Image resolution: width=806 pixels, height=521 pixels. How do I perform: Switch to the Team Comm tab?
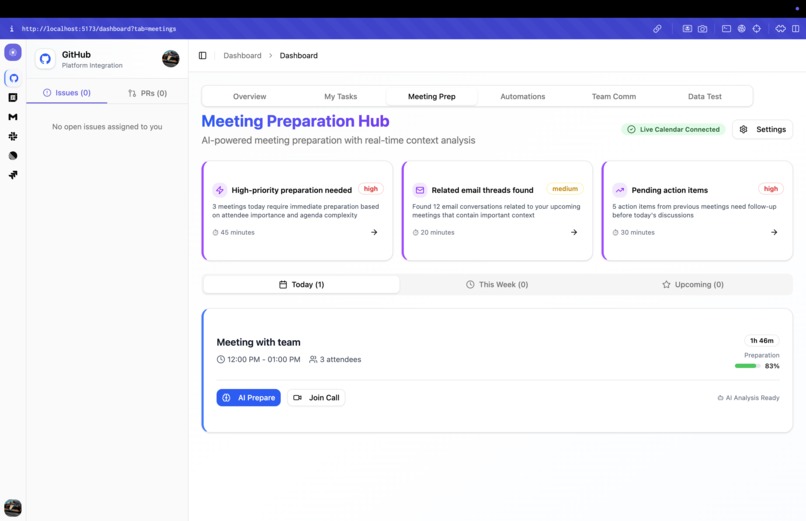pos(614,97)
